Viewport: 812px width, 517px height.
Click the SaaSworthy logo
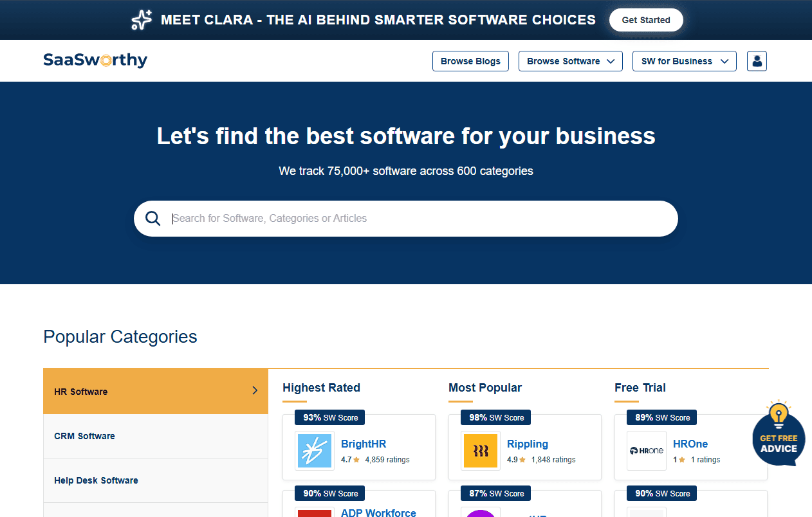(95, 60)
